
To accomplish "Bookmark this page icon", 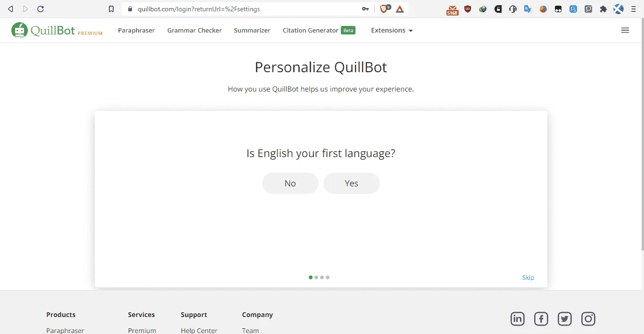I will coord(111,9).
